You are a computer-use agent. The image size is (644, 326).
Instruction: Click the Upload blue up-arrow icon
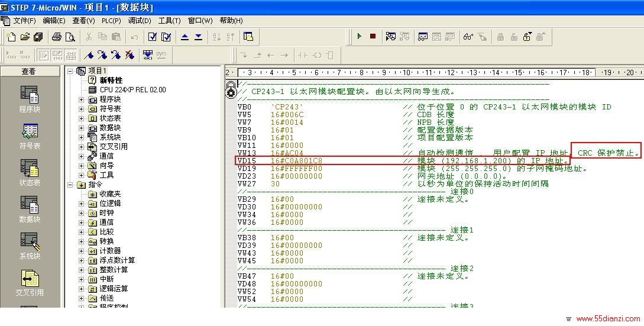tap(185, 37)
